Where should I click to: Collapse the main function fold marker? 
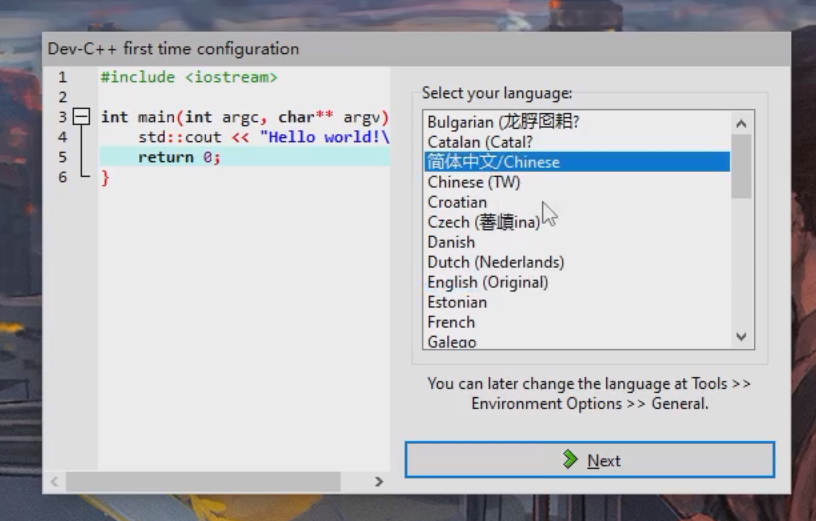81,117
